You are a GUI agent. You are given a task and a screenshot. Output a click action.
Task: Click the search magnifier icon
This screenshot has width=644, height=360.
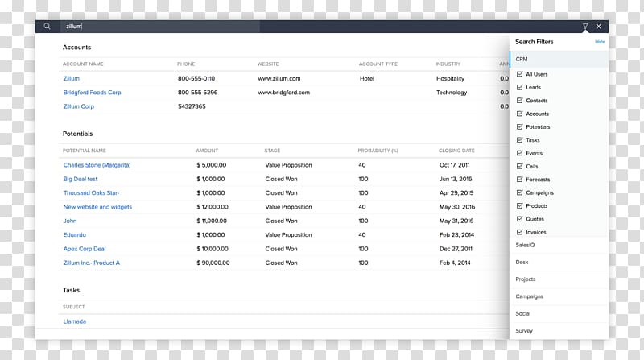(x=47, y=27)
